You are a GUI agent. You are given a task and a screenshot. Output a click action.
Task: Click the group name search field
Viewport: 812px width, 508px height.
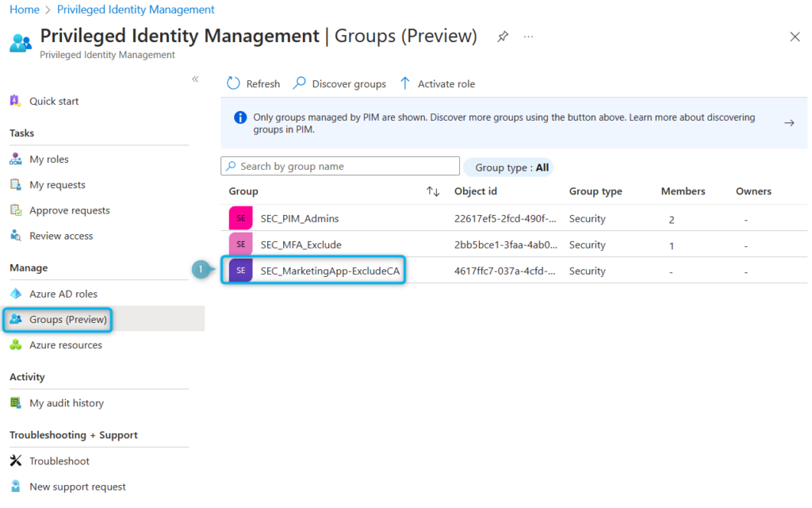[x=339, y=166]
